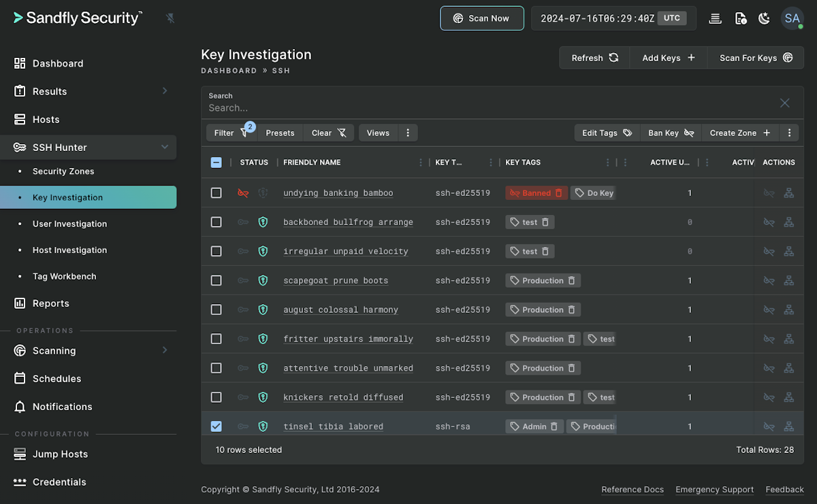
Task: Open the Reference Docs link
Action: click(632, 489)
